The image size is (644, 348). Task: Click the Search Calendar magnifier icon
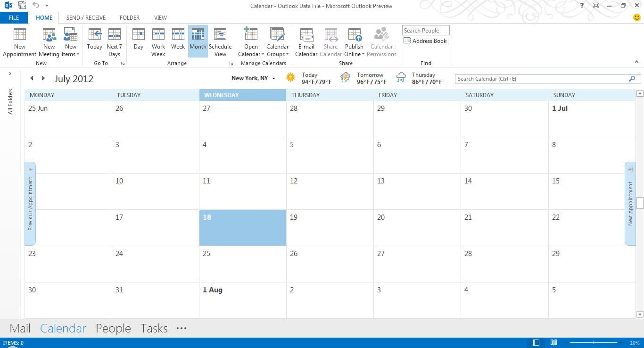632,79
